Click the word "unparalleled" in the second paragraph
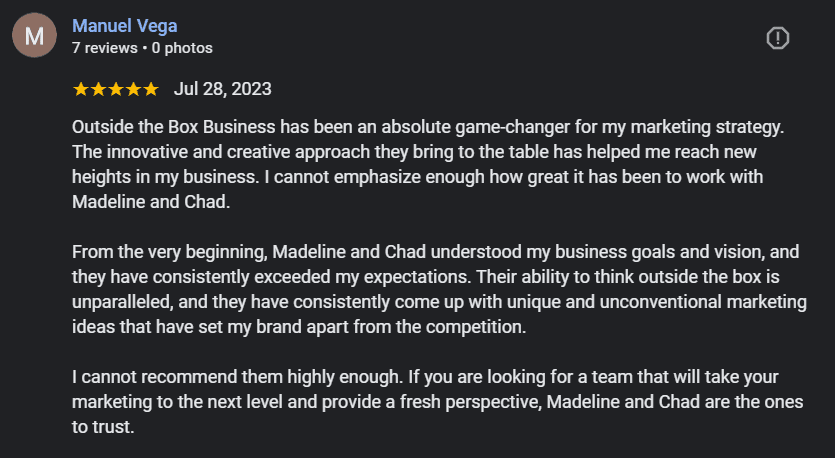The height and width of the screenshot is (458, 835). click(x=122, y=302)
